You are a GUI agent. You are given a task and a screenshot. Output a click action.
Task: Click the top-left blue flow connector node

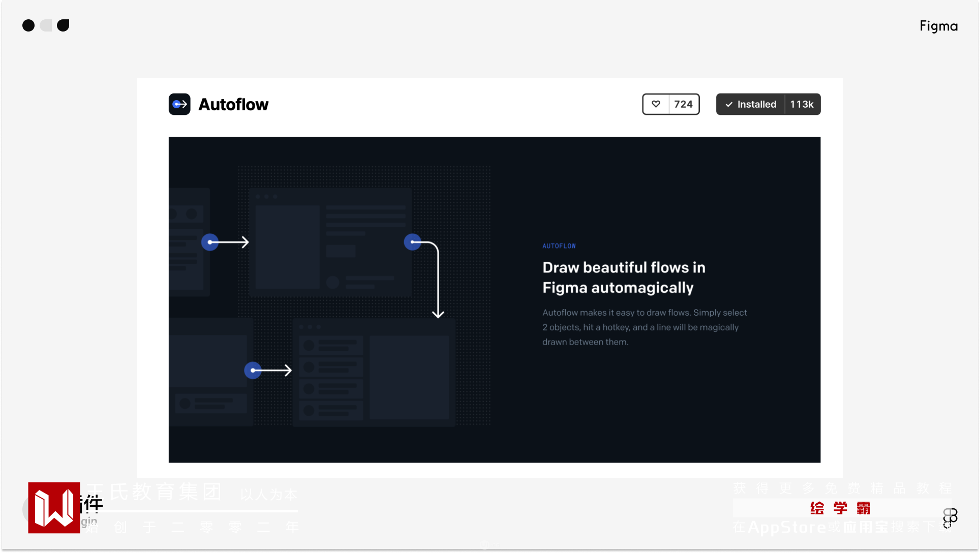click(x=210, y=242)
